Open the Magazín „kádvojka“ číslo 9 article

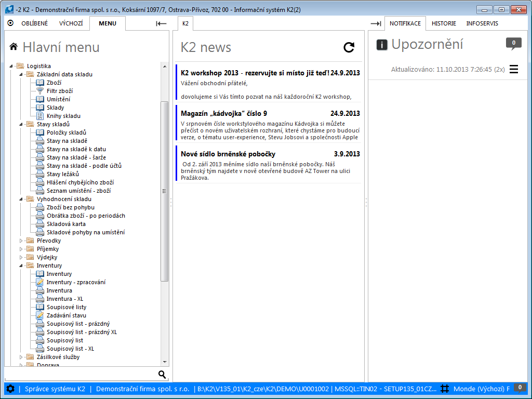point(268,123)
